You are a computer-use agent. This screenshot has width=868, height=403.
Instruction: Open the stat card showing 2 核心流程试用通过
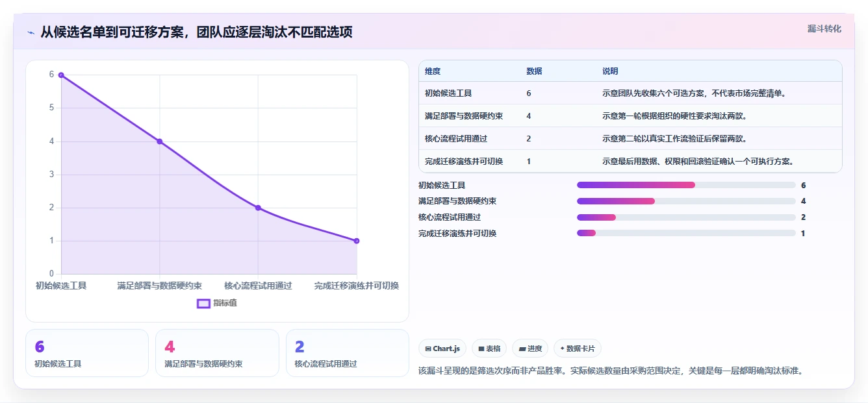click(348, 353)
